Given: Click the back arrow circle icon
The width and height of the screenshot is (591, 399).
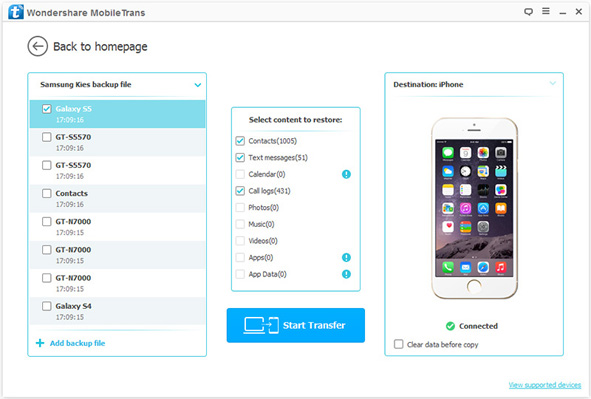Looking at the screenshot, I should (37, 46).
